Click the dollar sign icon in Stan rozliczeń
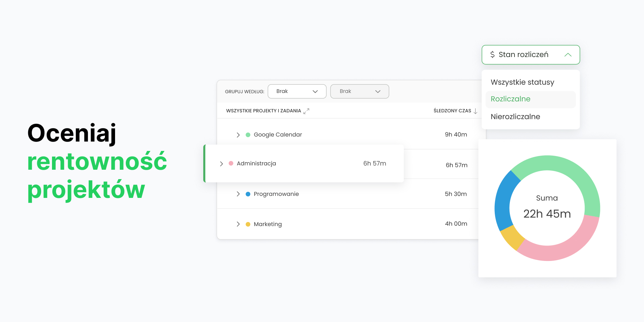This screenshot has width=644, height=322. [x=492, y=55]
